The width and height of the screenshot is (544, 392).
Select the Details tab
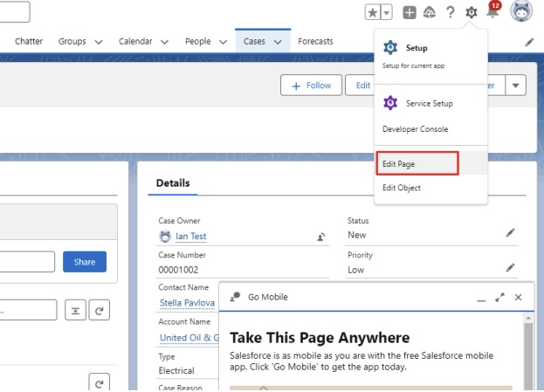(173, 182)
